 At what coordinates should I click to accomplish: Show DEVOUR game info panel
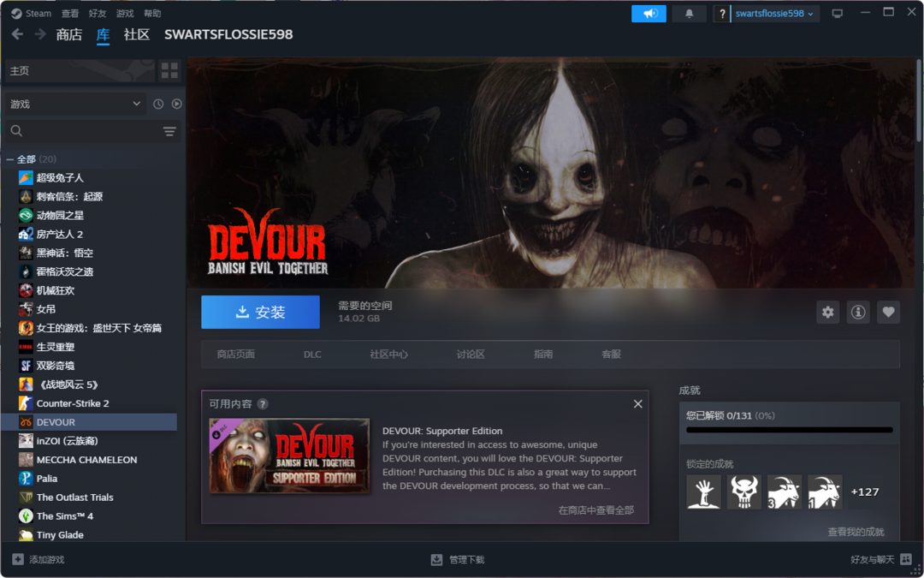click(x=858, y=312)
